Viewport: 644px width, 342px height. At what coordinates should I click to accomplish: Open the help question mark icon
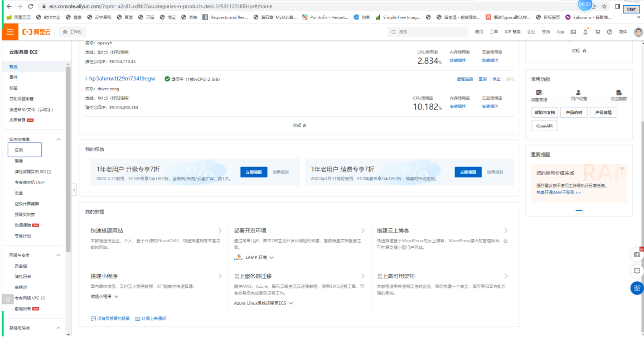pos(609,32)
